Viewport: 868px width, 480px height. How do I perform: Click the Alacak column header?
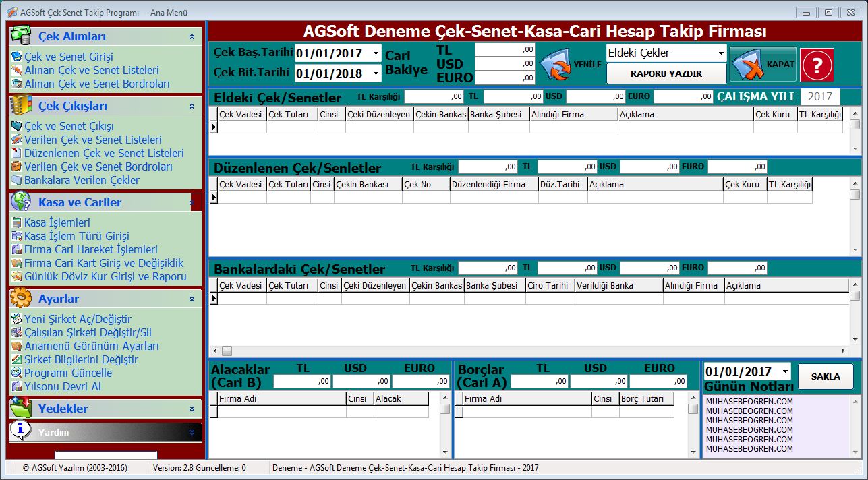tap(401, 399)
